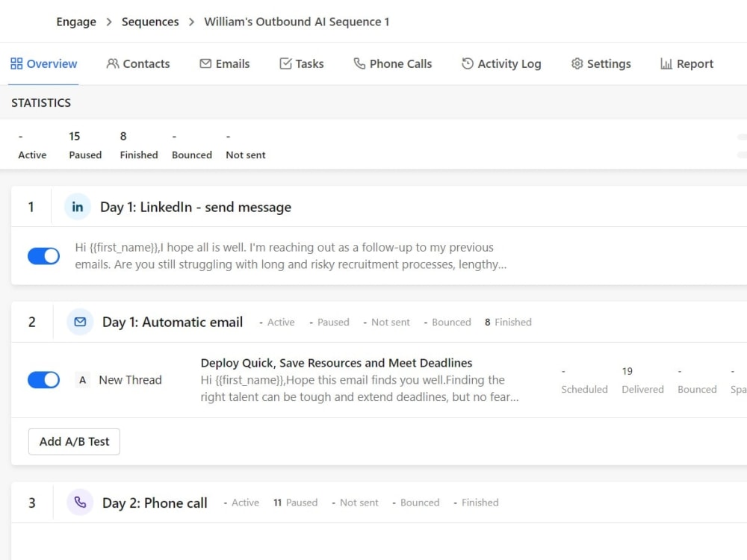Switch to the Contacts tab
Image resolution: width=747 pixels, height=560 pixels.
[137, 63]
